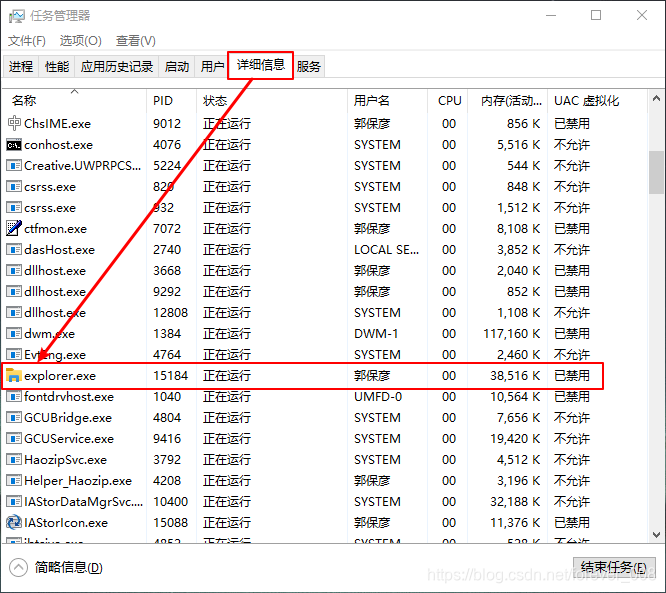
Task: Click the ChsIME.exe process icon
Action: 14,124
